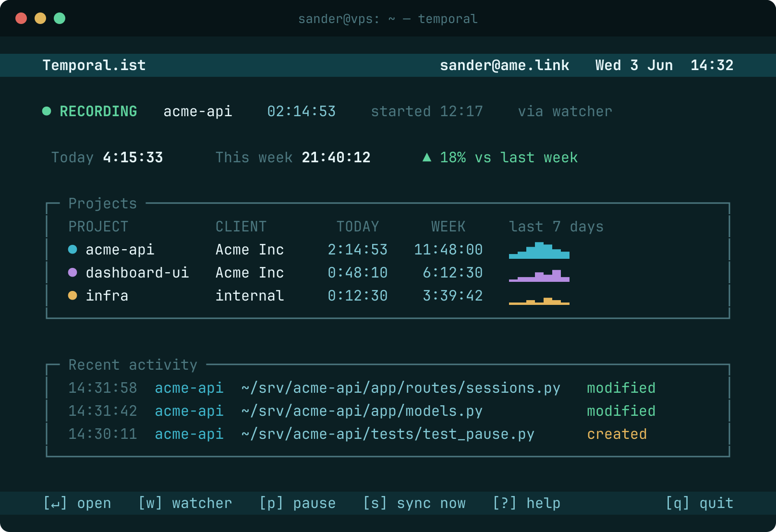Viewport: 776px width, 532px height.
Task: Click the WEEK column header
Action: pyautogui.click(x=449, y=227)
